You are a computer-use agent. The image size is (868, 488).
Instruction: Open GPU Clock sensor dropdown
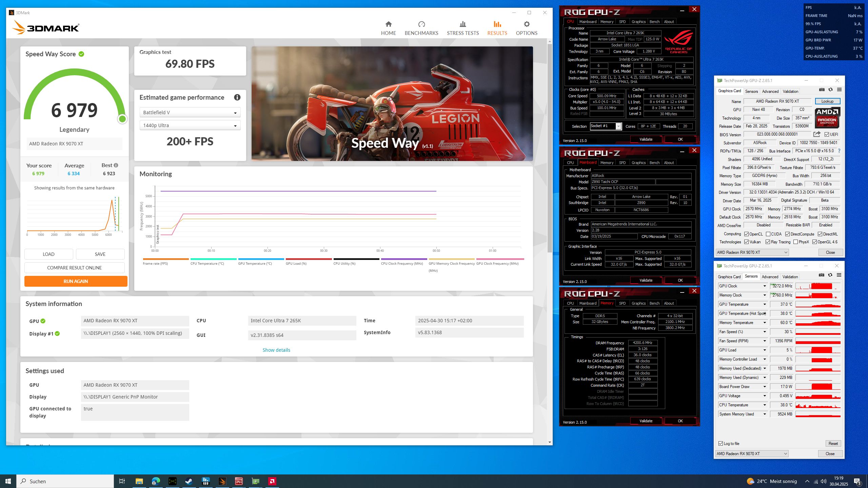pos(765,286)
